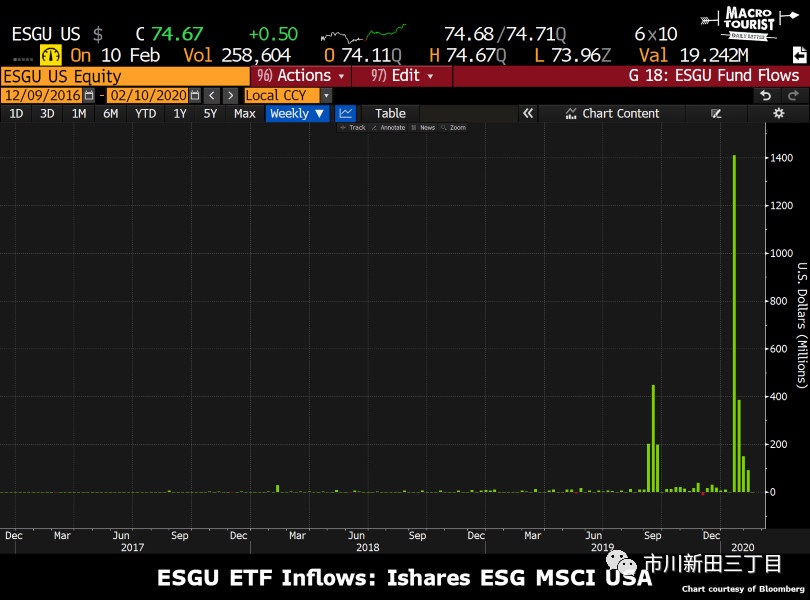Viewport: 810px width, 600px height.
Task: Select the 3D period tab
Action: (x=47, y=114)
